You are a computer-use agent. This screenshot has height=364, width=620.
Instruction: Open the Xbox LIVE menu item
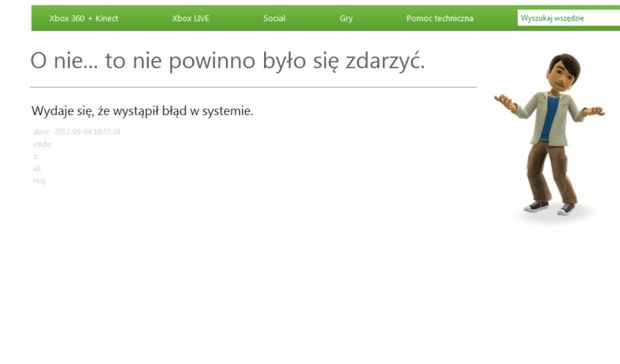191,18
